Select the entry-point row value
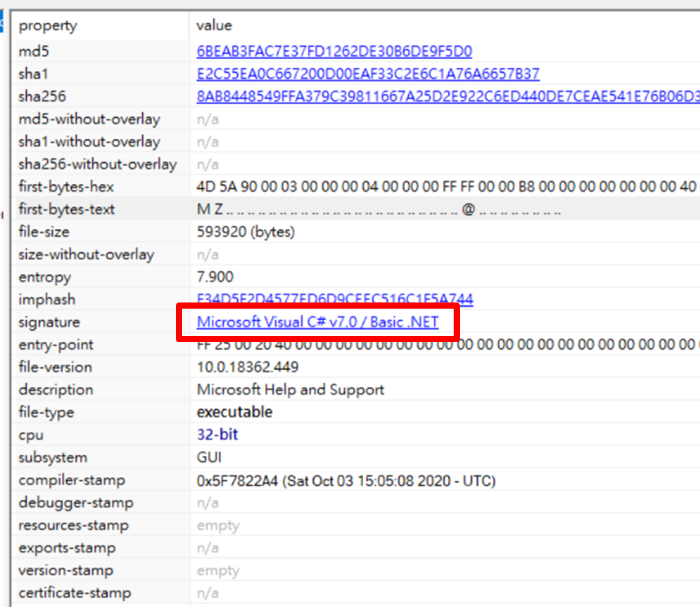The image size is (700, 607). [446, 345]
